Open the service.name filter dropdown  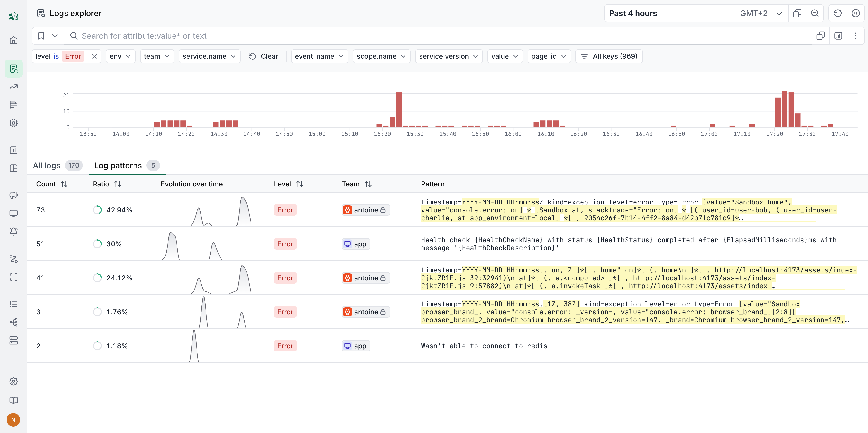(209, 56)
